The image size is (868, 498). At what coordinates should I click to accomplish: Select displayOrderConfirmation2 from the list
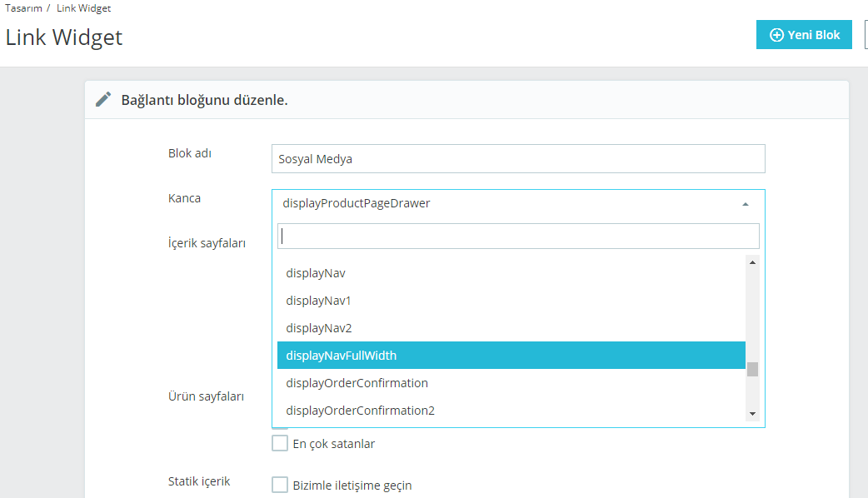[x=360, y=411]
